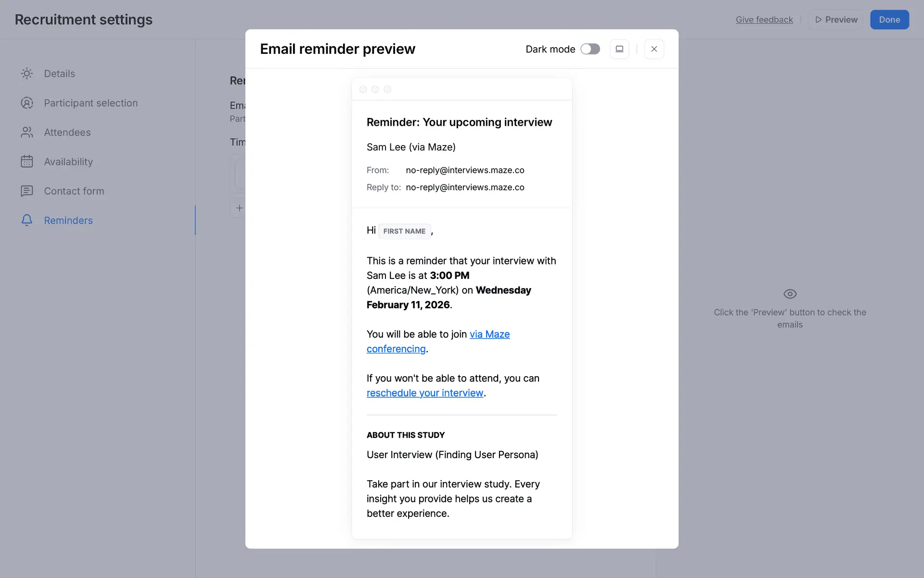Open the Contact form section
This screenshot has height=578, width=924.
[x=74, y=191]
